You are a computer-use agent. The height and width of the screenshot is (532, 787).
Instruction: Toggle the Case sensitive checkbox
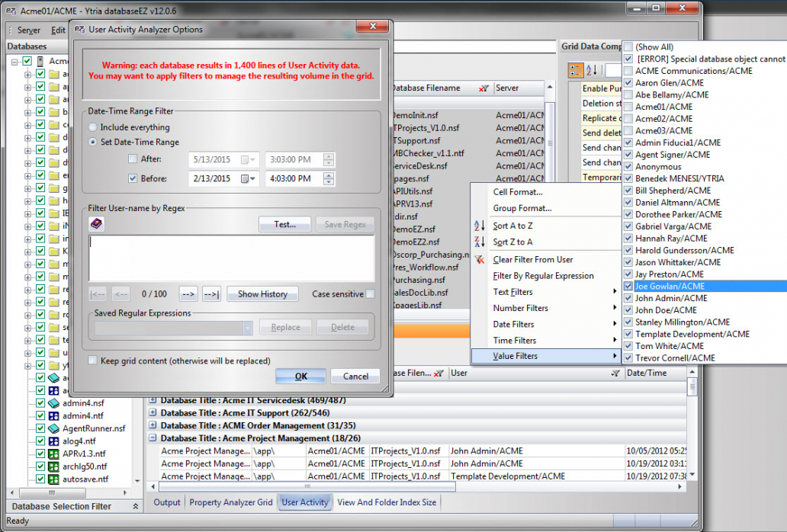click(x=371, y=294)
